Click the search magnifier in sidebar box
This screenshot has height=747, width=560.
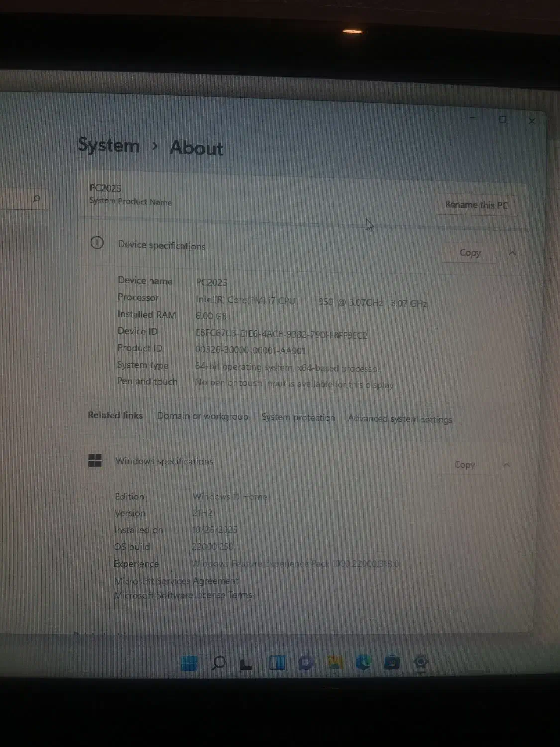(36, 199)
